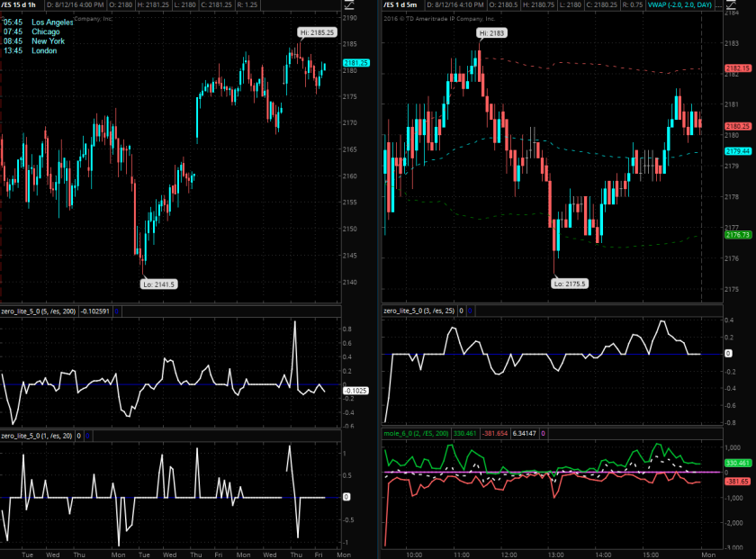Viewport: 756px width, 559px height.
Task: Click the cyan 2179.44 VWAP price tag
Action: [736, 151]
